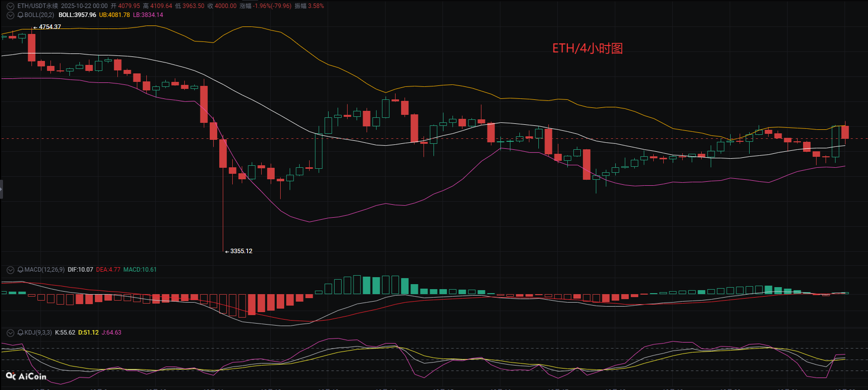Image resolution: width=868 pixels, height=390 pixels.
Task: Click the KDJ indicator alert bell
Action: (x=20, y=333)
